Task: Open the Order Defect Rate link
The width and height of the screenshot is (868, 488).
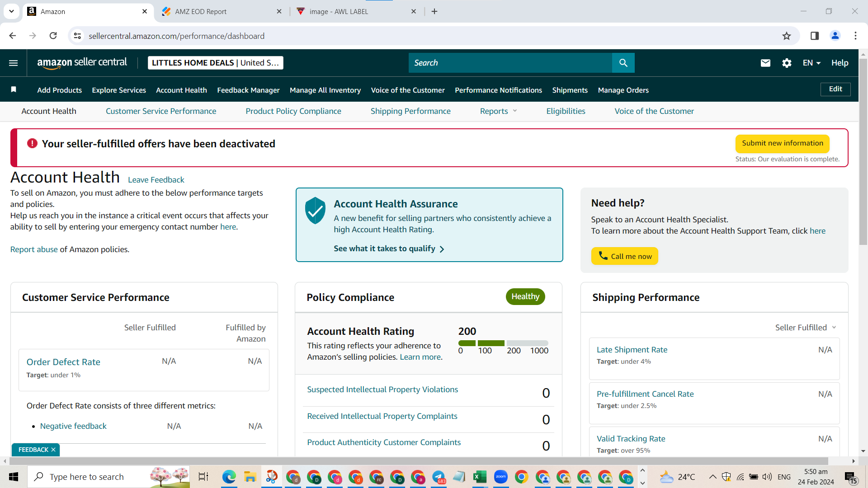Action: 63,362
